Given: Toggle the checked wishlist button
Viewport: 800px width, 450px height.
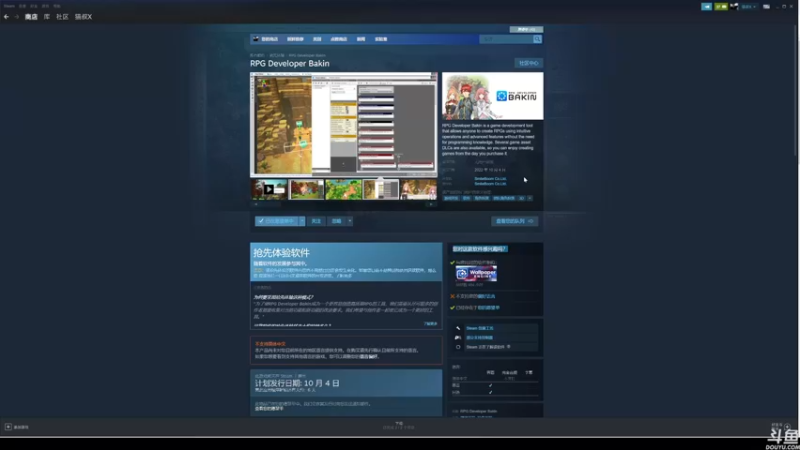Looking at the screenshot, I should [277, 221].
